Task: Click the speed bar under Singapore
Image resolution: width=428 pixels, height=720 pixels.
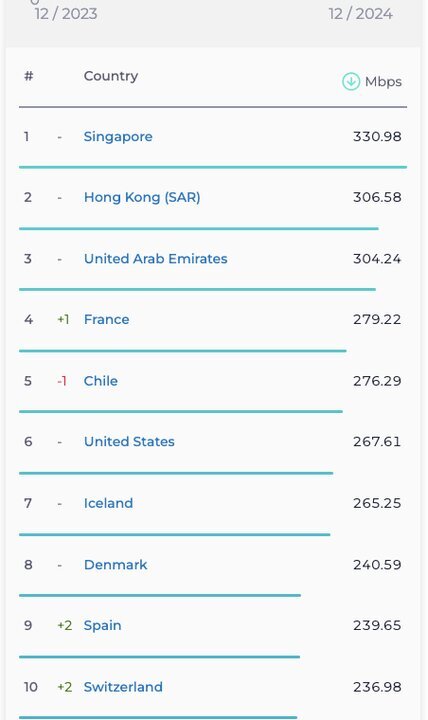Action: 213,167
